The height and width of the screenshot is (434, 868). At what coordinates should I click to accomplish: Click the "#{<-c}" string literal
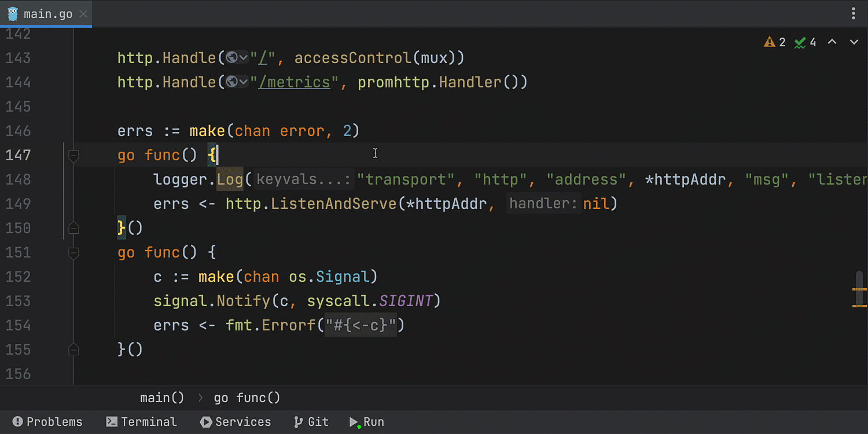pyautogui.click(x=361, y=325)
